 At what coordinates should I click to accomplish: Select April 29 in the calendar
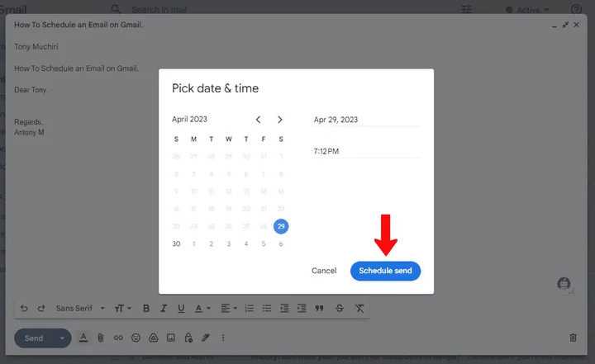tap(281, 226)
